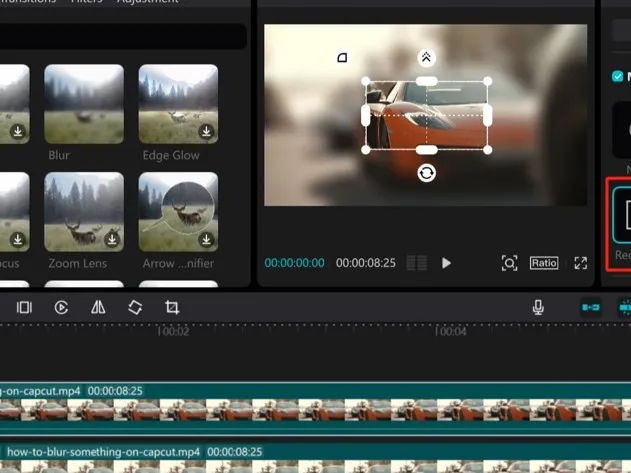
Task: Toggle the teal checkbox in the right panel
Action: tap(617, 76)
